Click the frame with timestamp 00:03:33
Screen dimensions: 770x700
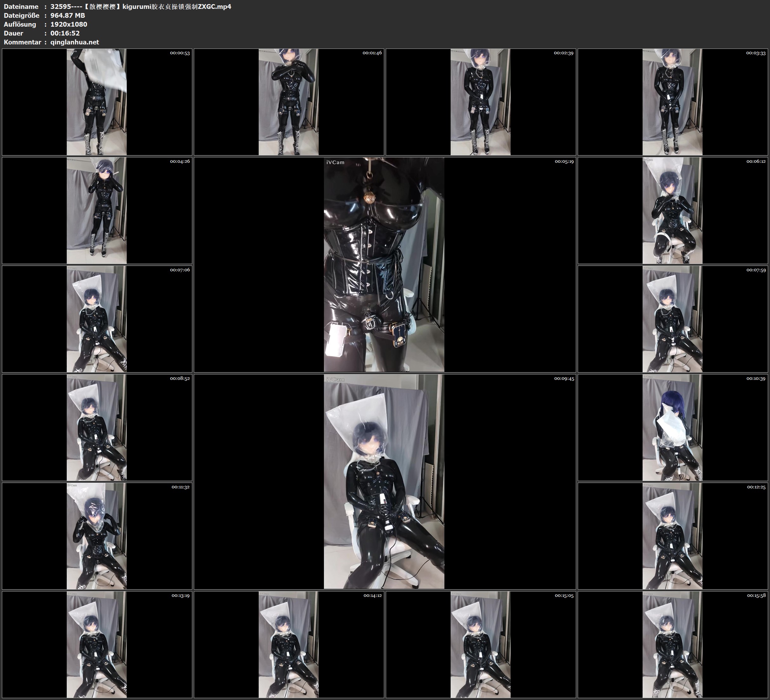pyautogui.click(x=672, y=102)
